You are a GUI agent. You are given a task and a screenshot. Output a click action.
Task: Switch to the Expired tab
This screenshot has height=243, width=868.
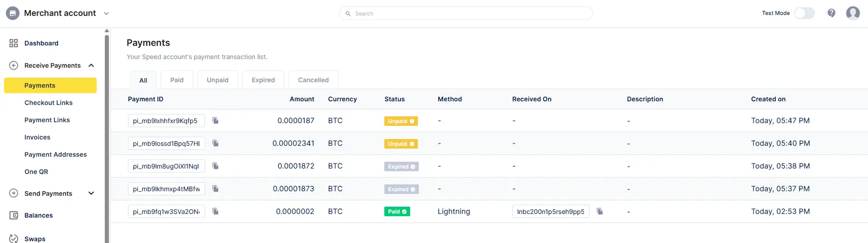[263, 79]
